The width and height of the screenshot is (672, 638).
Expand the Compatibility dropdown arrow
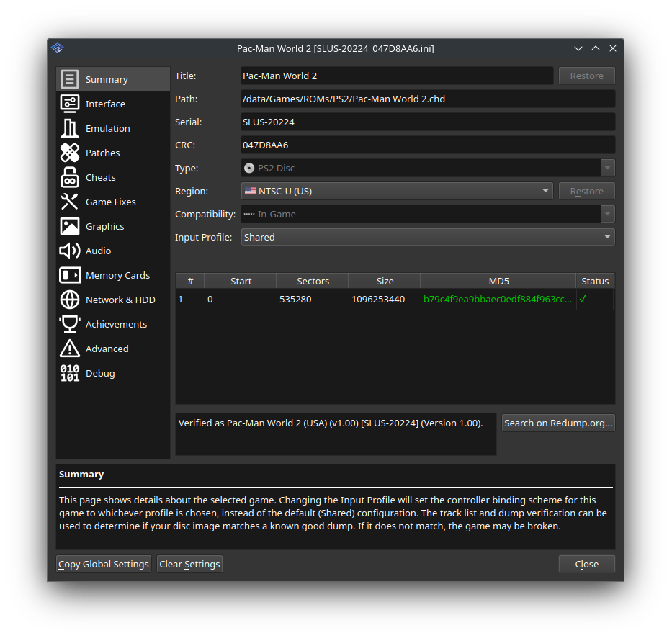[x=608, y=214]
